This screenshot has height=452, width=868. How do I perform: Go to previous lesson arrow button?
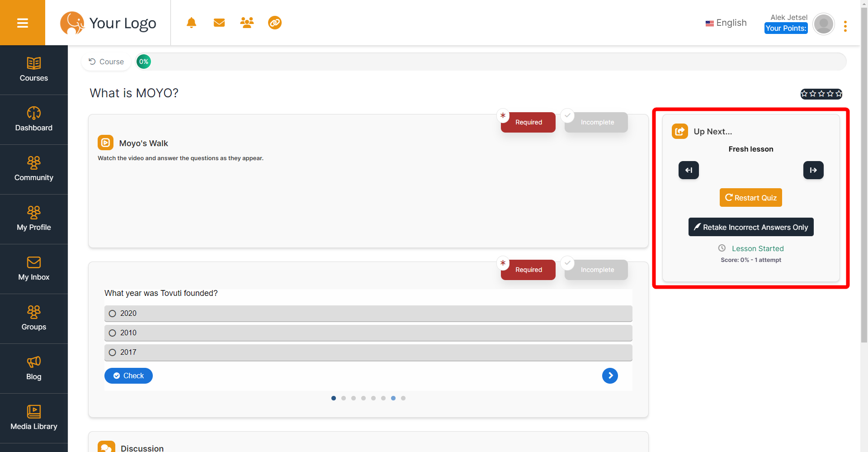click(689, 170)
